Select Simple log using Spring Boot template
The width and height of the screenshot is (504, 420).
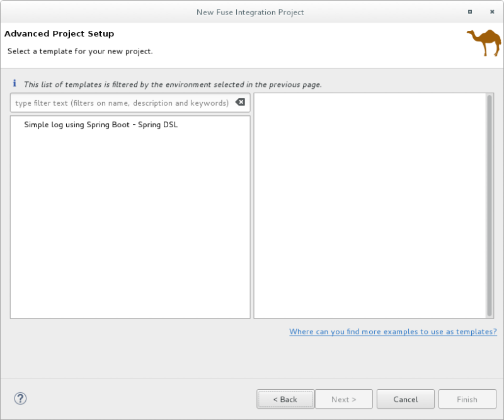[101, 125]
